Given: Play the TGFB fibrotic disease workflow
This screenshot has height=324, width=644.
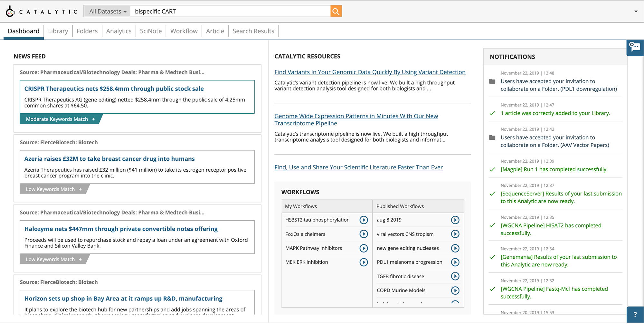Looking at the screenshot, I should click(x=455, y=276).
